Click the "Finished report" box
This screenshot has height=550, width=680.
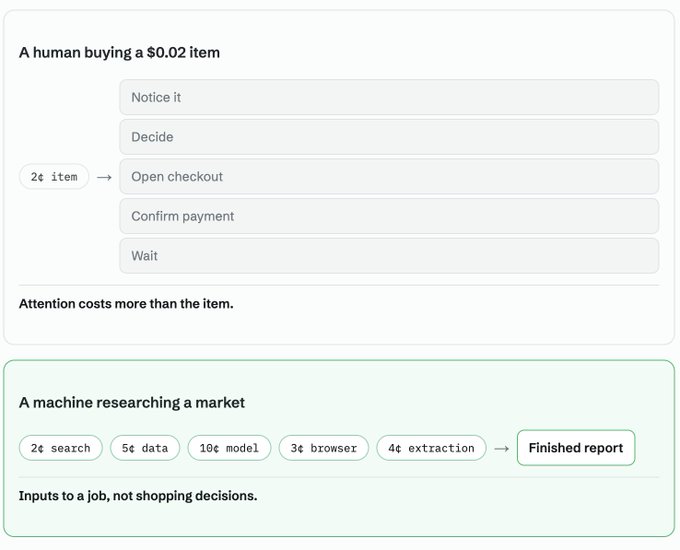coord(576,448)
